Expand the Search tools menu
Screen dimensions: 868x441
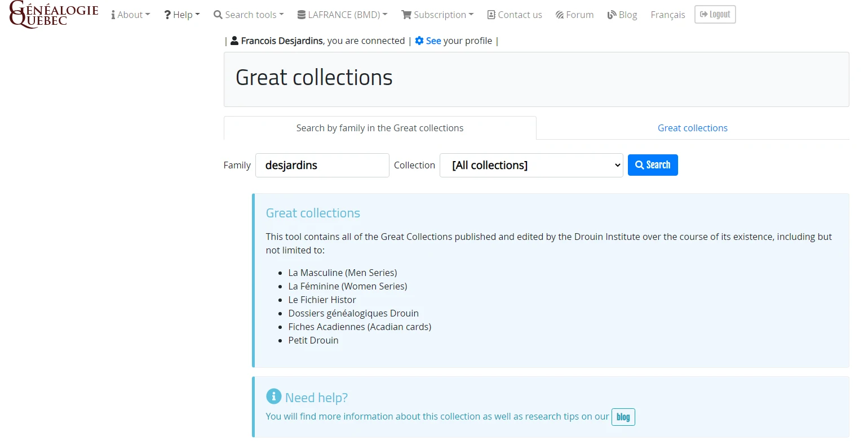(x=249, y=15)
